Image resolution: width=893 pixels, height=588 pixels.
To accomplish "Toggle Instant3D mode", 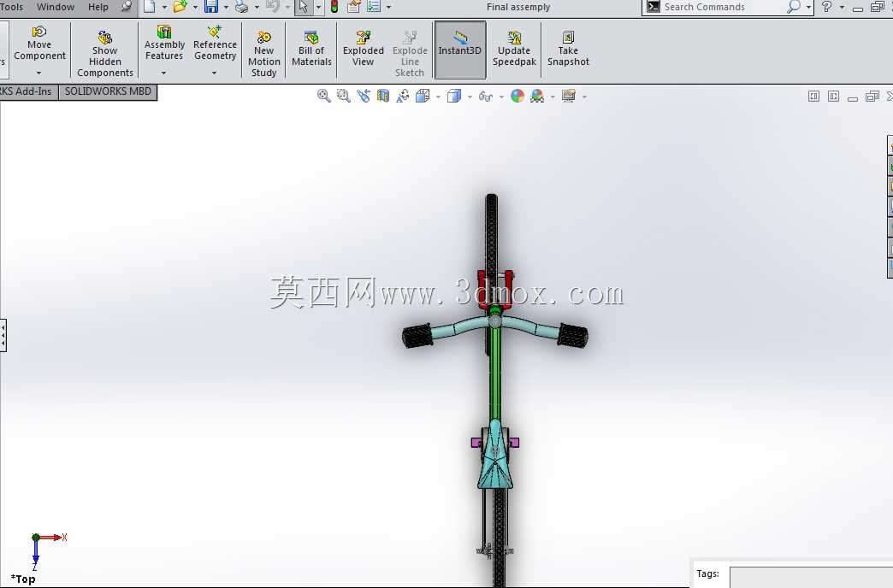I will (x=459, y=50).
